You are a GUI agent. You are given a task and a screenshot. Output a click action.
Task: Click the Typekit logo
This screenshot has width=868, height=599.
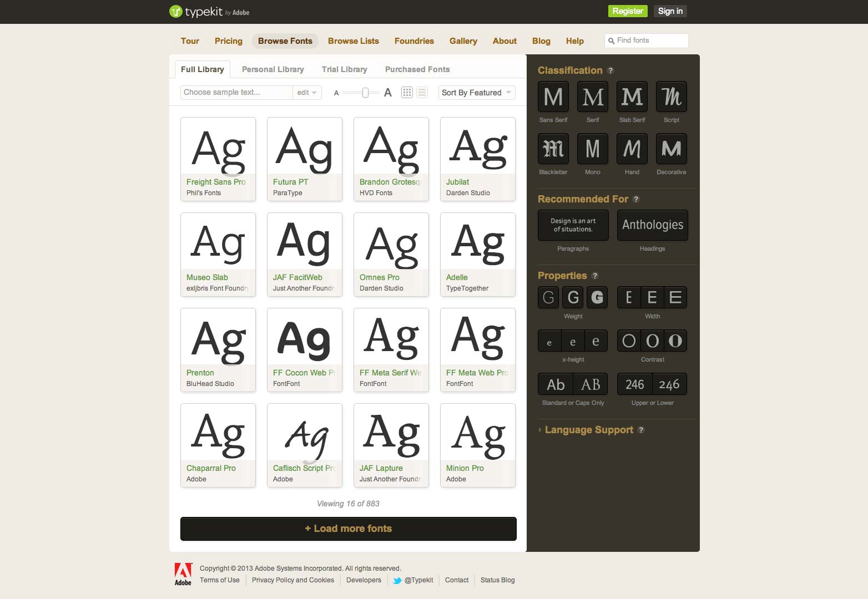[x=209, y=12]
